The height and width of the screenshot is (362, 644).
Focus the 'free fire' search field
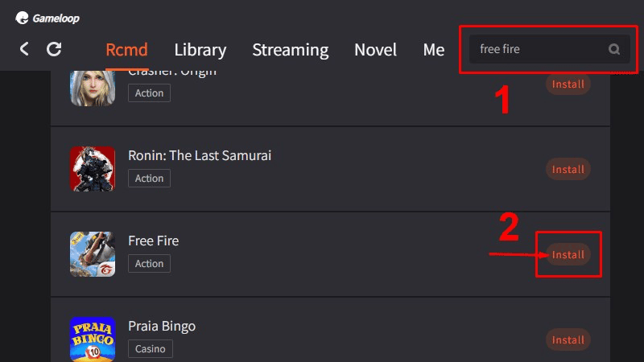point(550,49)
